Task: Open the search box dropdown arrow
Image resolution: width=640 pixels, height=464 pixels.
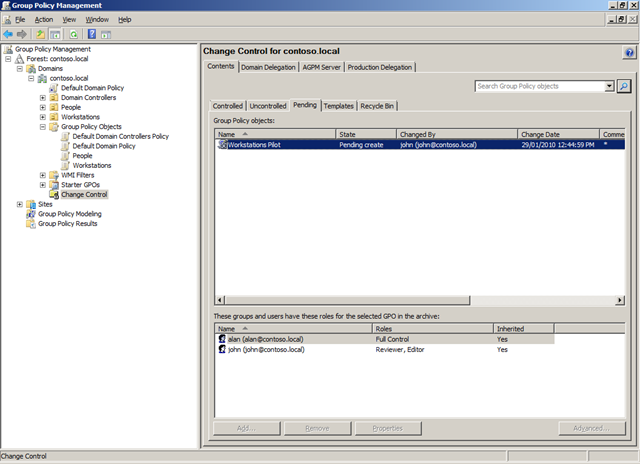Action: tap(610, 87)
